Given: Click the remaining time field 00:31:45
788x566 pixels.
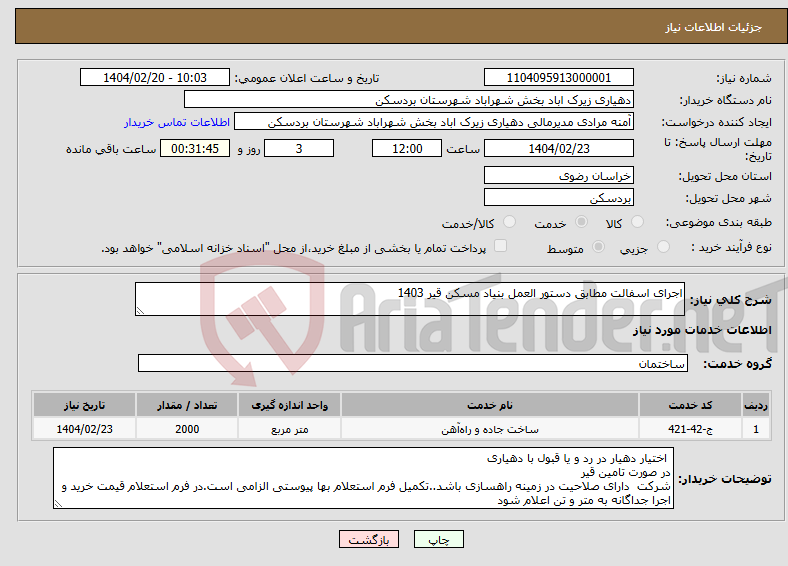Looking at the screenshot, I should click(x=195, y=148).
